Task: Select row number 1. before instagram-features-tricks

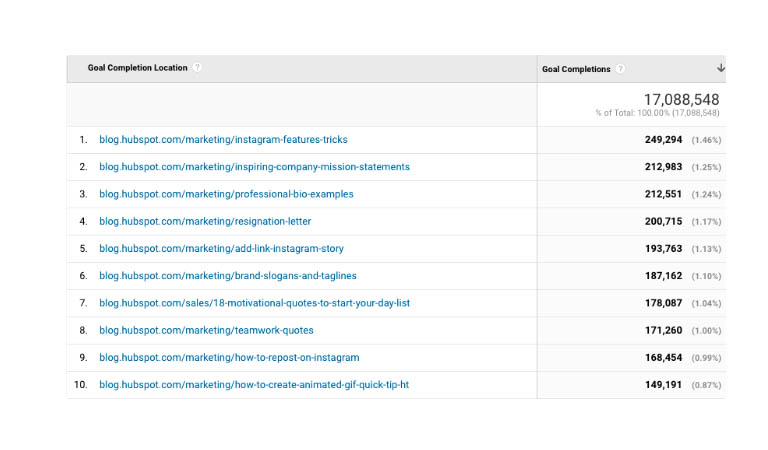Action: point(83,140)
